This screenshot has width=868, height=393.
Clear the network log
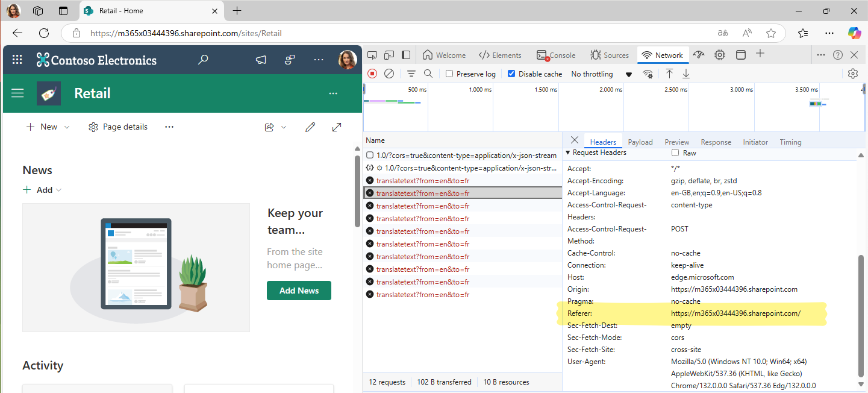pyautogui.click(x=389, y=74)
